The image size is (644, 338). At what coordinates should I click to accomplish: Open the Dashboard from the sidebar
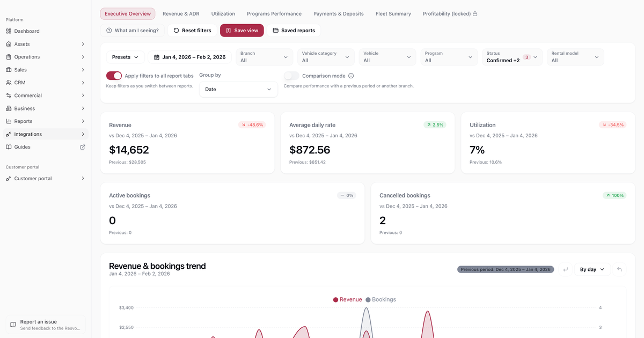tap(8, 31)
